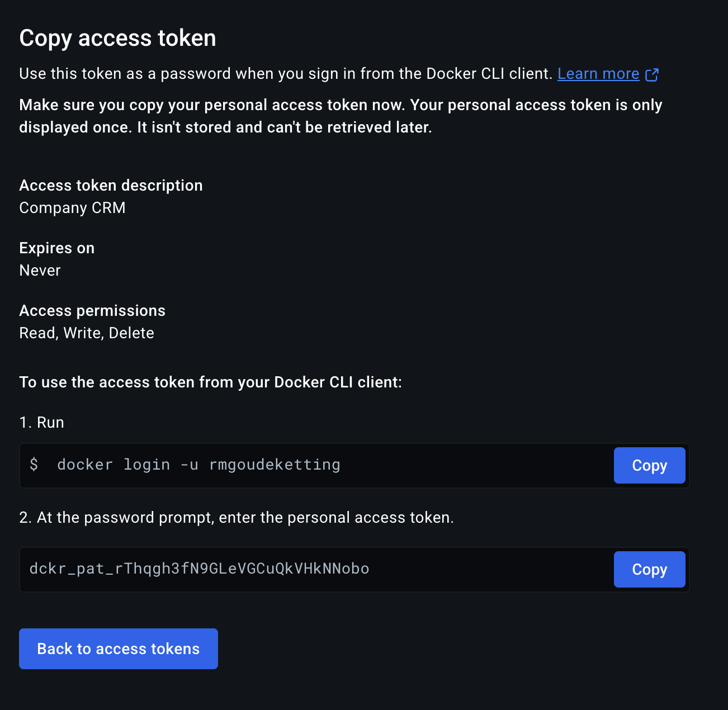This screenshot has width=728, height=710.
Task: Select the Read, Write, Delete permissions text
Action: (x=87, y=333)
